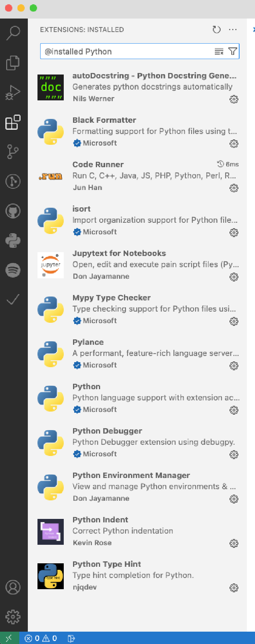Open the Accounts menu in the activity bar

[x=14, y=587]
